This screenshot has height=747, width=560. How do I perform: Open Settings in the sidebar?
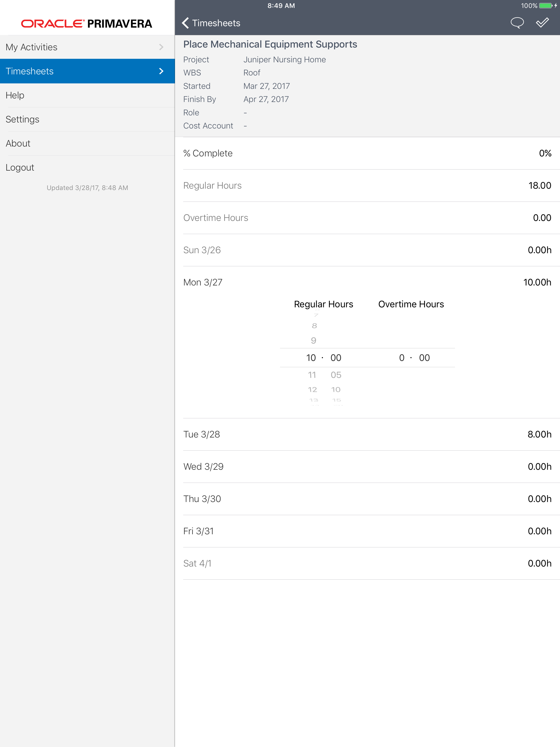(23, 119)
